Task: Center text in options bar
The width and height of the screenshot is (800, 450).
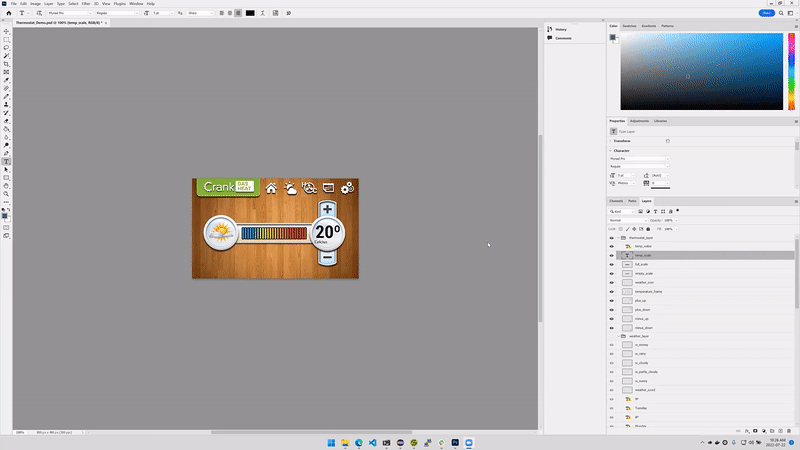Action: 230,13
